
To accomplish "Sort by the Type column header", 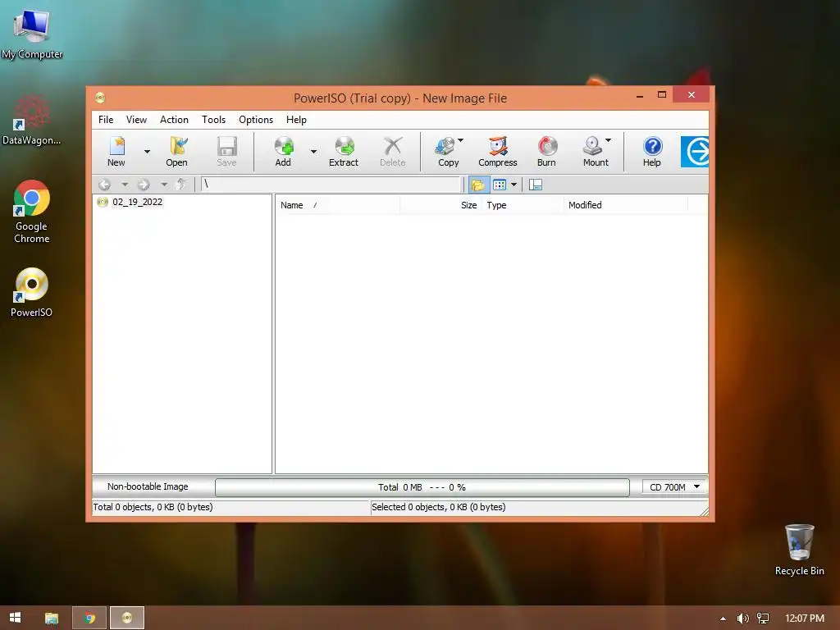I will tap(523, 205).
